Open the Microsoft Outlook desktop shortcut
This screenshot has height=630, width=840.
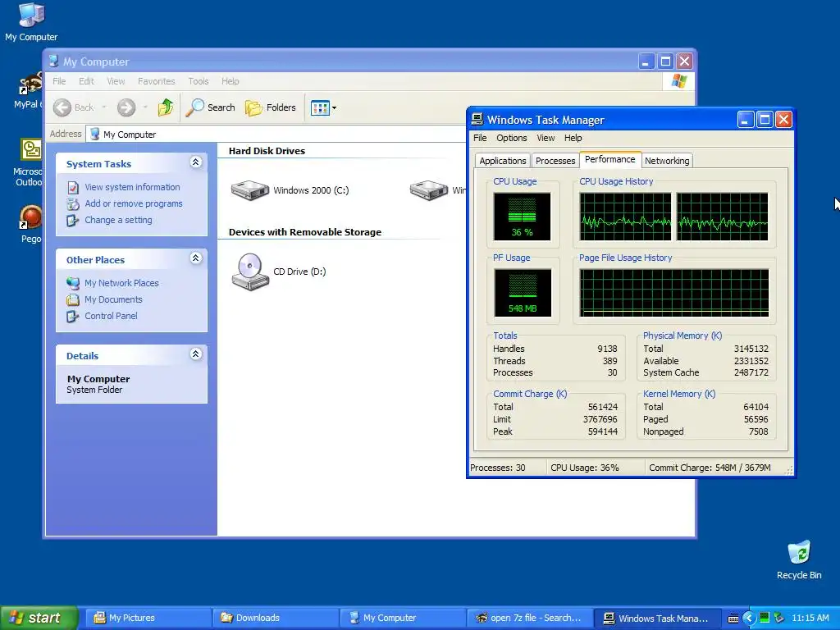click(x=30, y=162)
